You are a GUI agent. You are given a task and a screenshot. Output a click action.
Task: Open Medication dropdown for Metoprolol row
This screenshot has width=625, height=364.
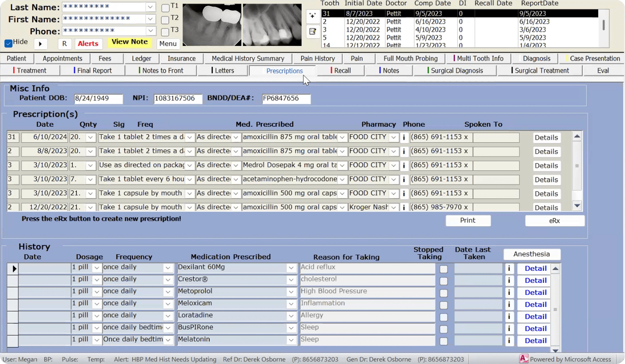coord(291,292)
